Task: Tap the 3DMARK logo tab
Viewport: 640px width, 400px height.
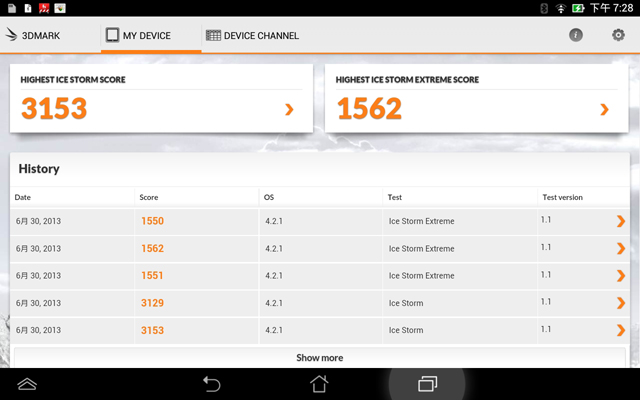Action: 33,36
